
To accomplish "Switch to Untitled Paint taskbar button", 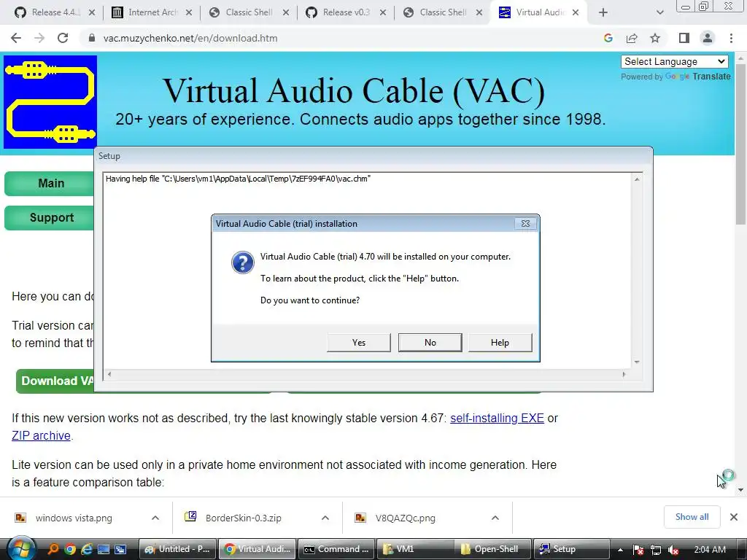I will click(178, 549).
